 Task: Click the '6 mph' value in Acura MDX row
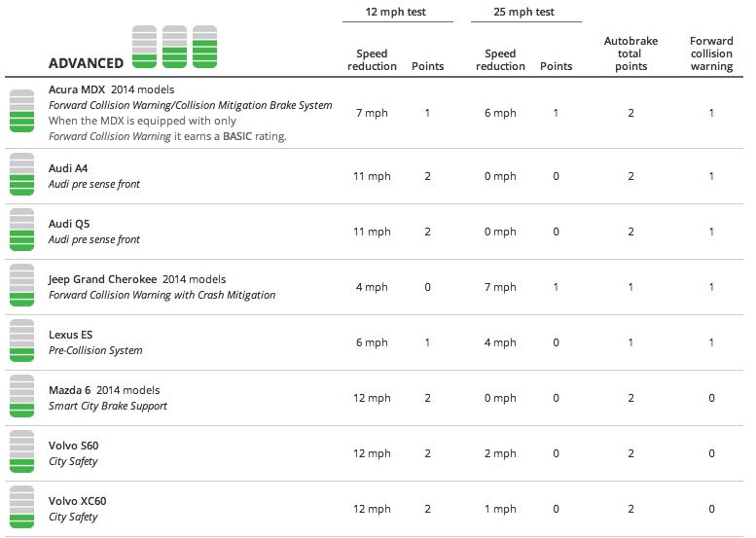(500, 113)
